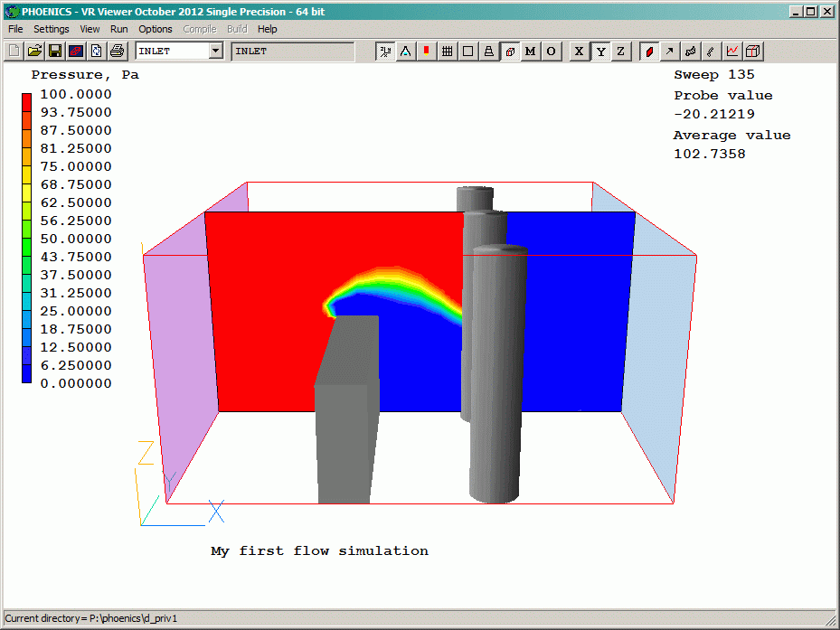Click the Print icon in toolbar
840x630 pixels.
coord(118,52)
